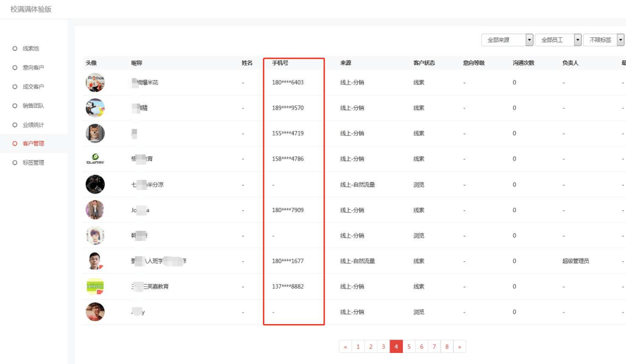This screenshot has height=364, width=626.
Task: Open the 线索池 sidebar menu item
Action: coord(31,49)
